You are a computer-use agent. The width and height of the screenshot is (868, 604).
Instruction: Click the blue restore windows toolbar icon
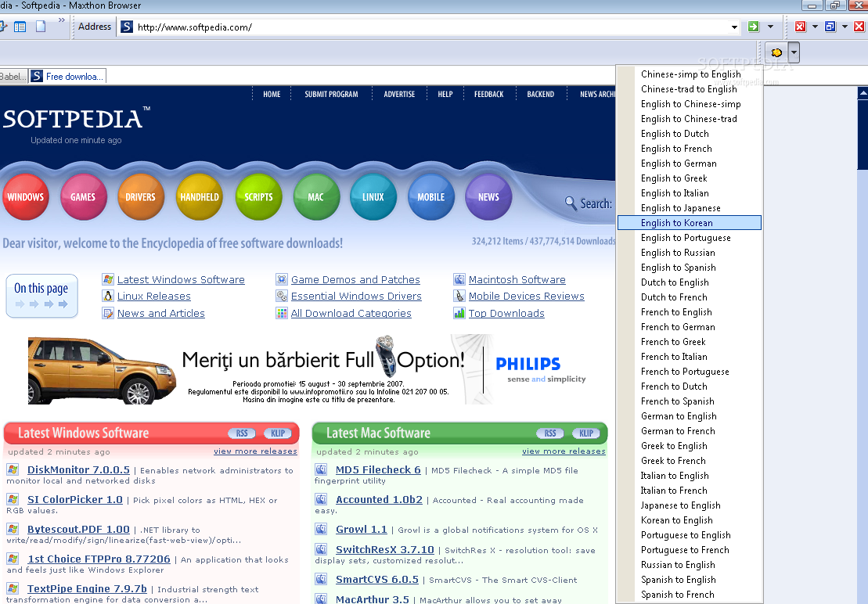tap(830, 27)
